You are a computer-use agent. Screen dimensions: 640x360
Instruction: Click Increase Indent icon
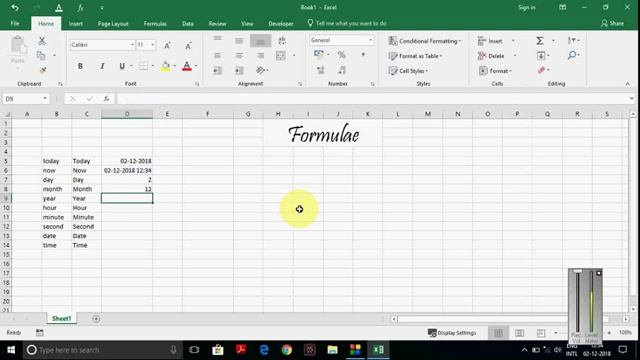click(239, 71)
